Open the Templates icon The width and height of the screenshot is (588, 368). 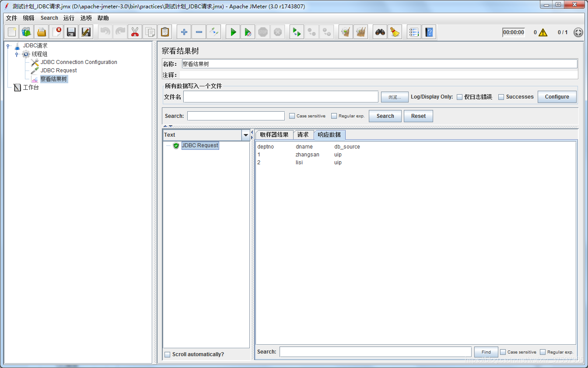click(27, 32)
